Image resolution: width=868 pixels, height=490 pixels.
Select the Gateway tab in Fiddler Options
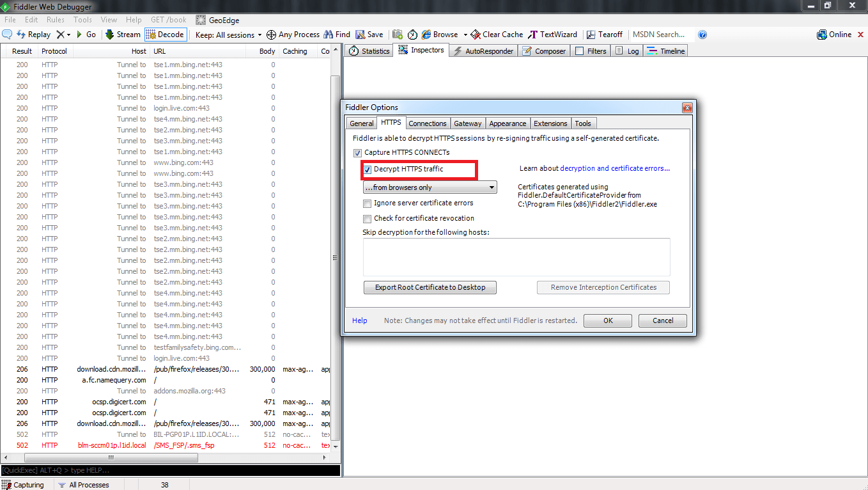pyautogui.click(x=468, y=123)
